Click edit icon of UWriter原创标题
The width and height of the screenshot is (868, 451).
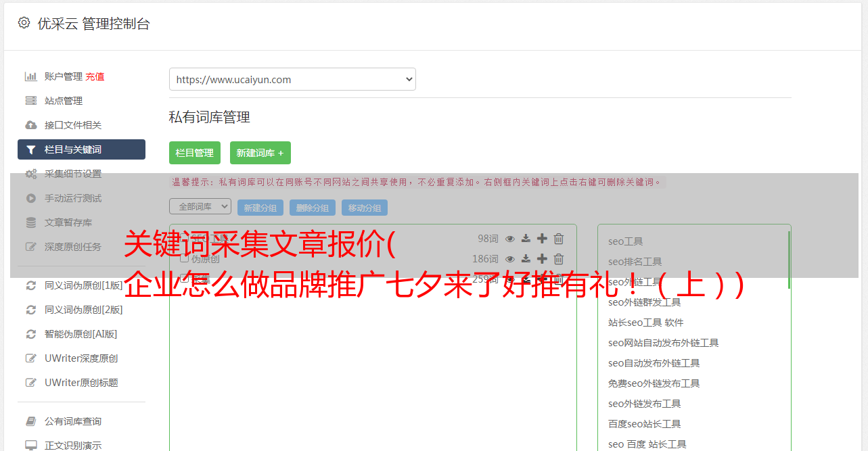30,383
